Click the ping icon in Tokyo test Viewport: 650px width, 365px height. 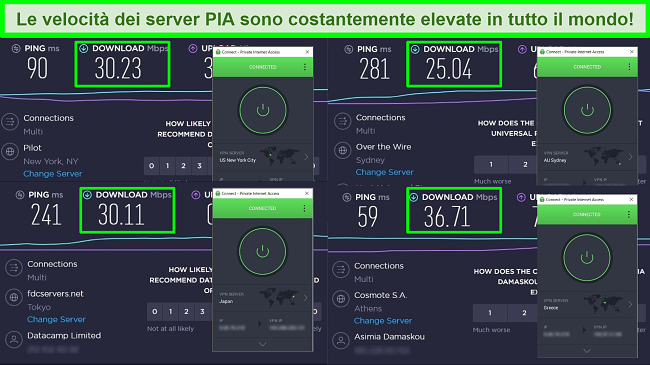coord(19,195)
